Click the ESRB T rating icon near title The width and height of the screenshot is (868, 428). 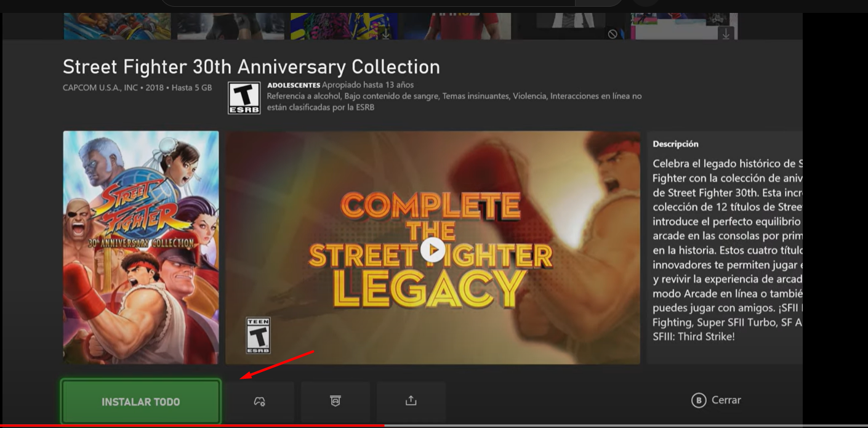coord(244,98)
